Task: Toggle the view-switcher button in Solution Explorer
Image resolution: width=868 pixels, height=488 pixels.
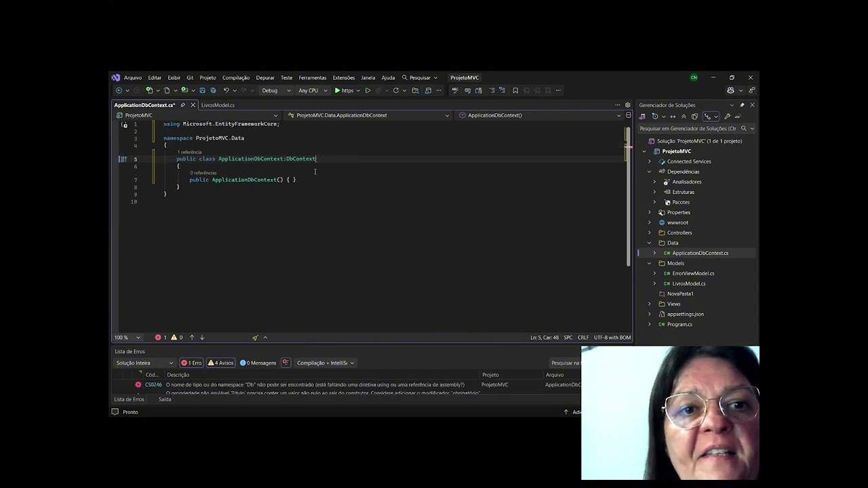Action: click(x=711, y=117)
